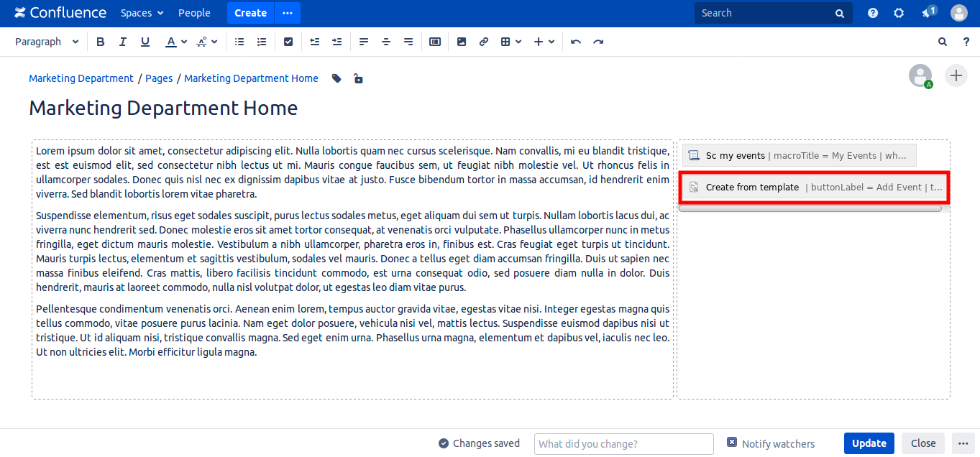Insert a link with the link icon
Image resolution: width=980 pixels, height=457 pixels.
(x=484, y=42)
